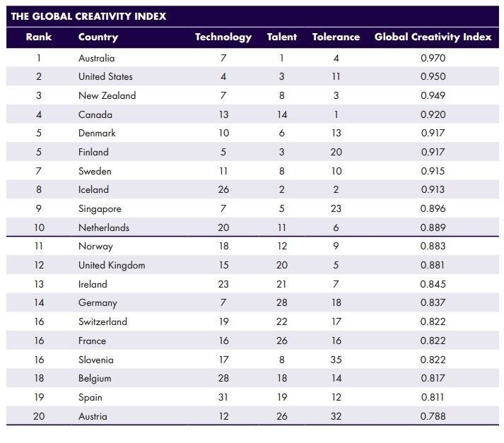Select the Netherlands country cell
Viewport: 504px width, 443px height.
104,228
